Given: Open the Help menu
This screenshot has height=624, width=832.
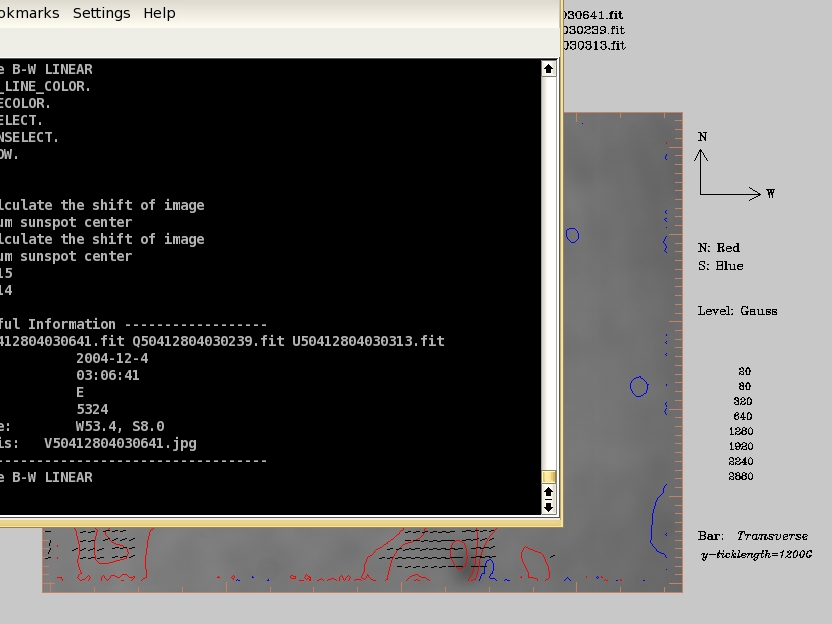Looking at the screenshot, I should 159,13.
